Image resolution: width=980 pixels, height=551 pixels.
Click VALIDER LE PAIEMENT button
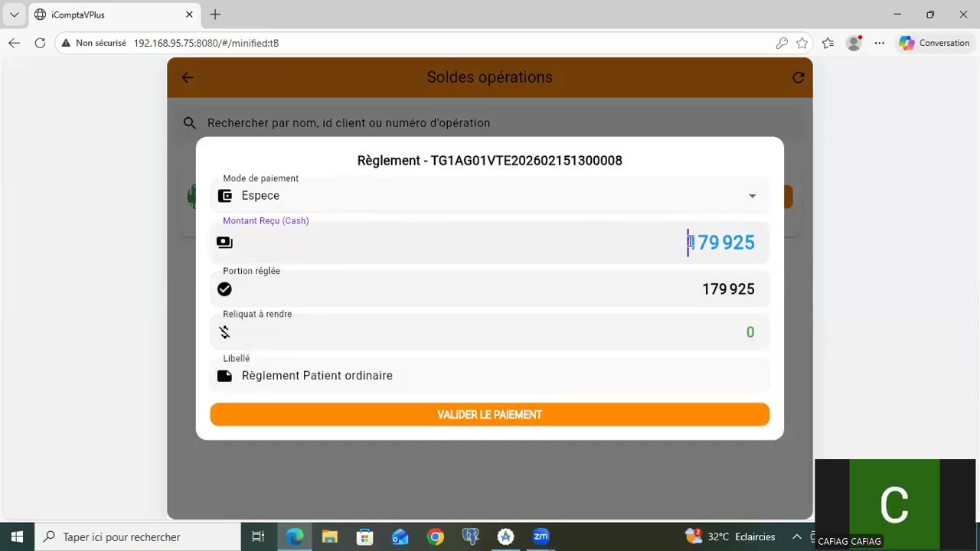[490, 415]
